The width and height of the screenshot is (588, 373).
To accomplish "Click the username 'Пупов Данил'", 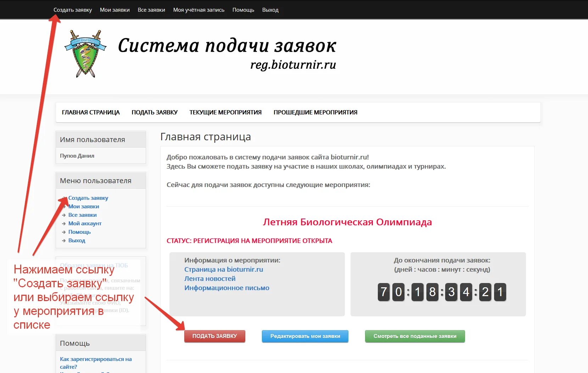I will point(77,156).
